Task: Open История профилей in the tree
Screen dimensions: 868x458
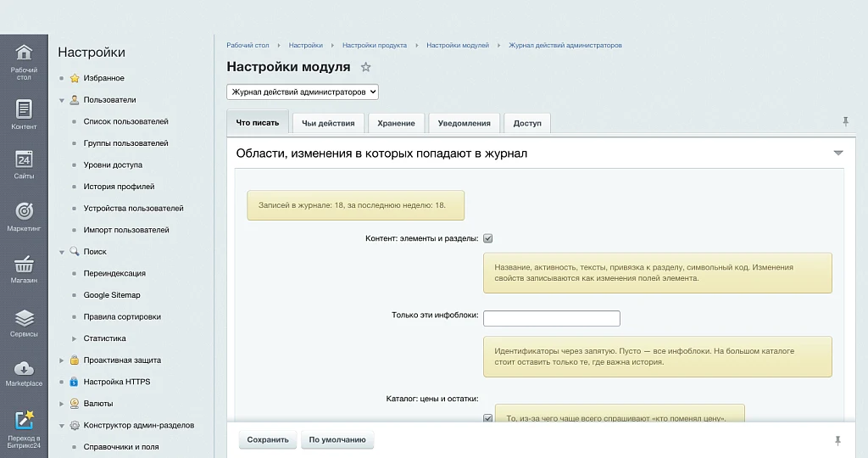Action: tap(119, 186)
